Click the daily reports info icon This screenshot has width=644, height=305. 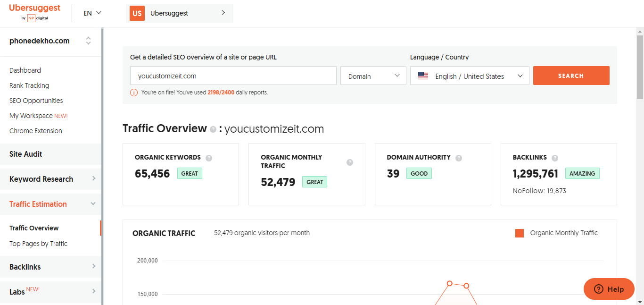(134, 93)
